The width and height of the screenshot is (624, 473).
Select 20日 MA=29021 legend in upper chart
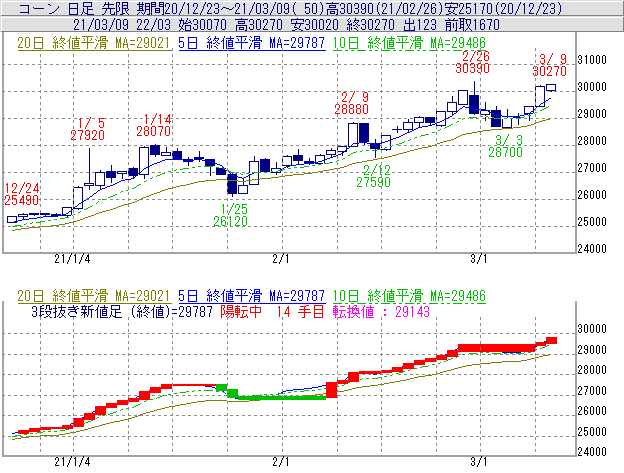point(94,43)
